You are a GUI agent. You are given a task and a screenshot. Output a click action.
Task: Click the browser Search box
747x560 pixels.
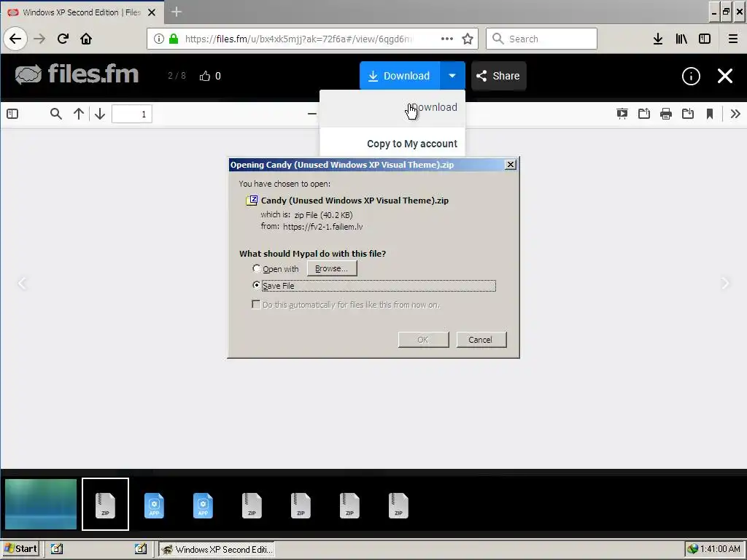(541, 39)
